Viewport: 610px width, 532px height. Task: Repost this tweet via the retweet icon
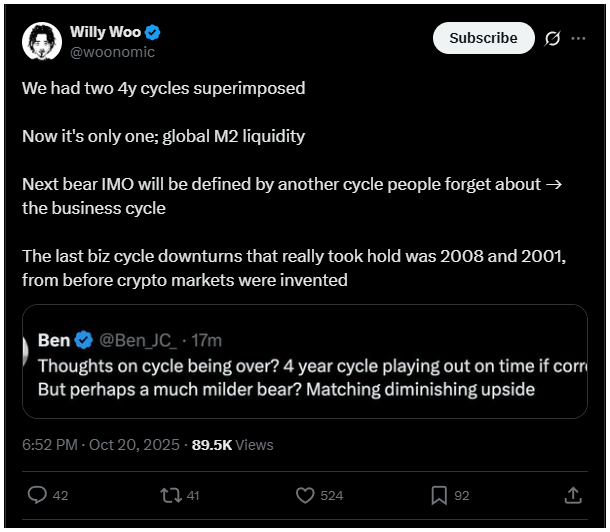[170, 495]
